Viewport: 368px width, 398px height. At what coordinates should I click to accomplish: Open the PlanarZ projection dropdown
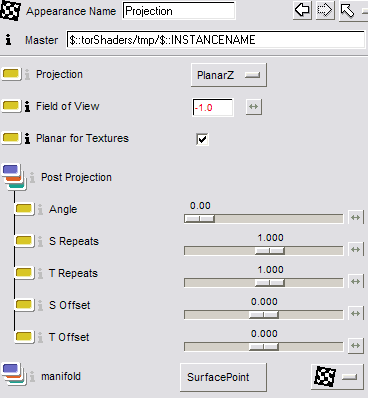click(x=229, y=75)
